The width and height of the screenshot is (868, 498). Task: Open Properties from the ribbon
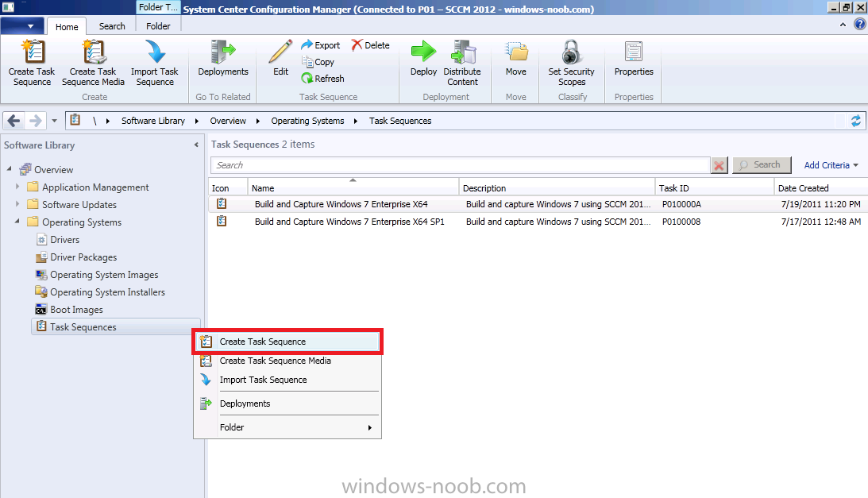pyautogui.click(x=634, y=58)
